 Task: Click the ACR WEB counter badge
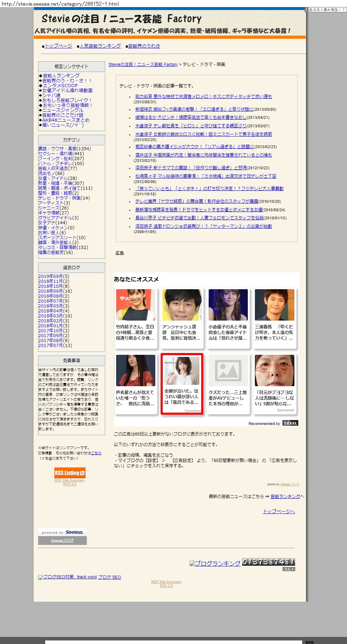point(289,569)
